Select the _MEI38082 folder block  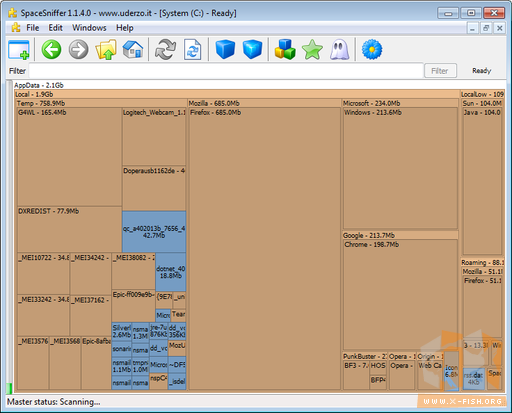tap(133, 271)
